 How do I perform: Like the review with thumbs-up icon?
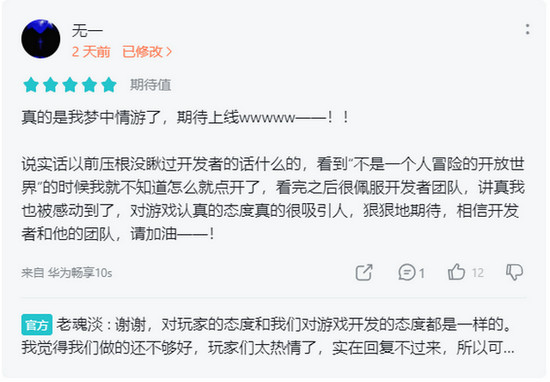click(x=456, y=272)
